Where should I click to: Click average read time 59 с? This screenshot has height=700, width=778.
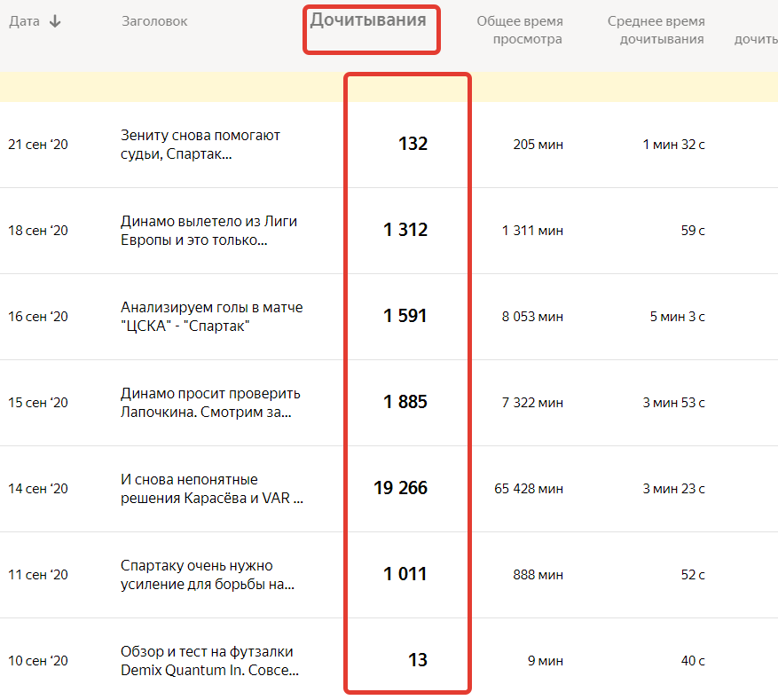693,231
